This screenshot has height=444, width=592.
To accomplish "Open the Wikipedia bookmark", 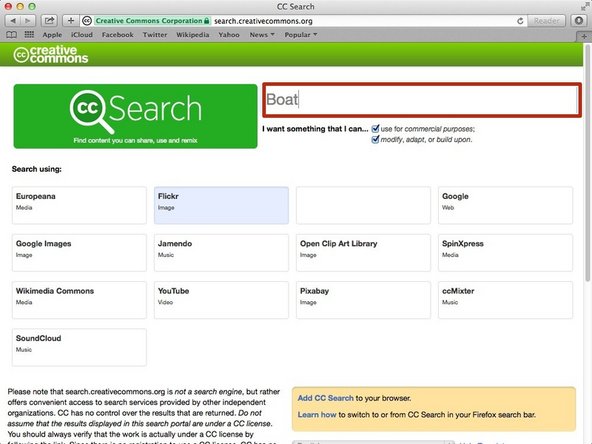I will click(x=193, y=35).
